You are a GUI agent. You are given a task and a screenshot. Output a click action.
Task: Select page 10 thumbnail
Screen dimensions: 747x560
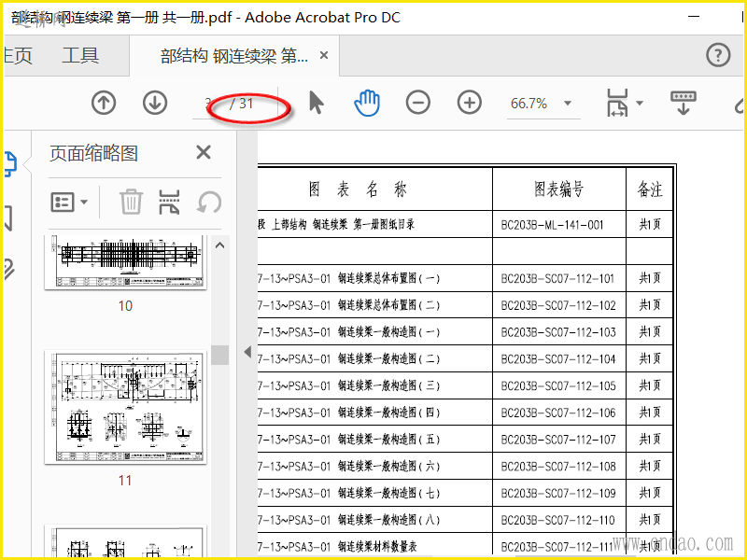click(126, 262)
